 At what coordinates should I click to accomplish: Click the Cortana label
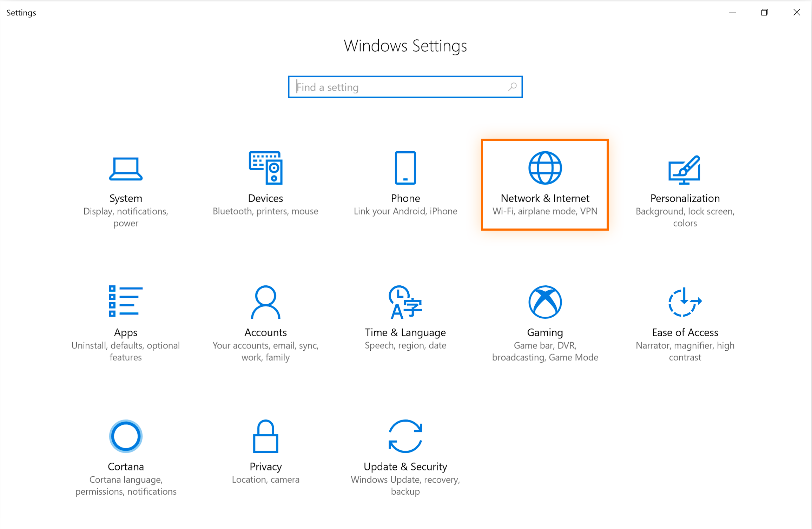point(126,467)
